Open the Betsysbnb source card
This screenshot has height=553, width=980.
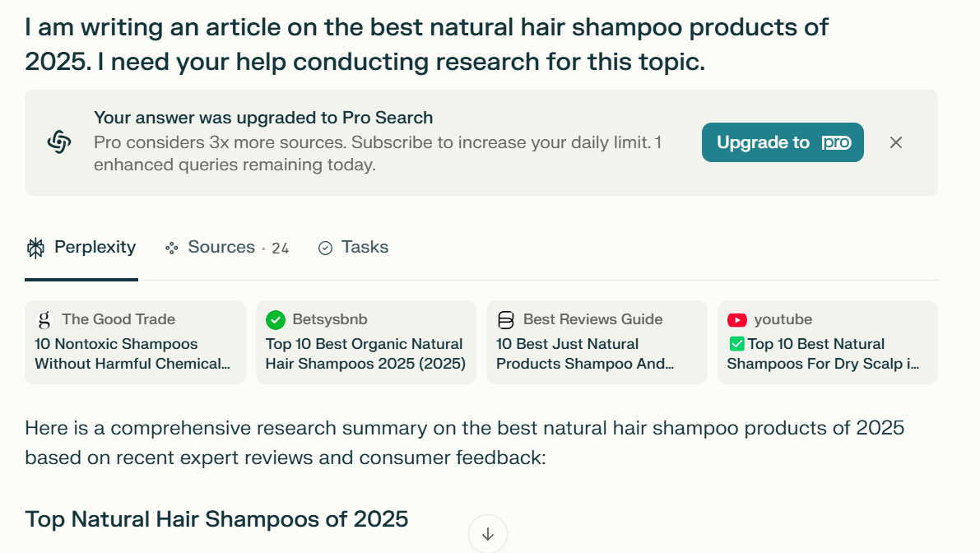pyautogui.click(x=365, y=342)
